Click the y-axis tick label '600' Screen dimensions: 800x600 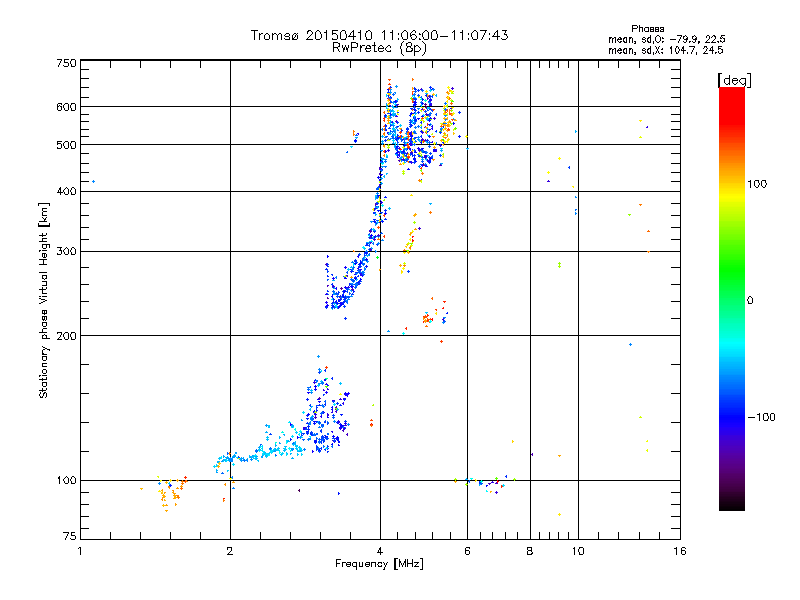66,107
